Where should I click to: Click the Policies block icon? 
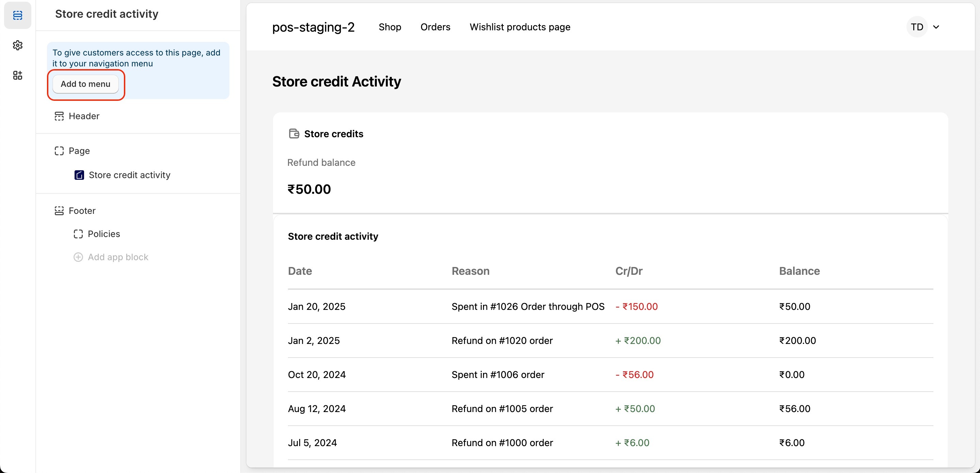pyautogui.click(x=78, y=234)
